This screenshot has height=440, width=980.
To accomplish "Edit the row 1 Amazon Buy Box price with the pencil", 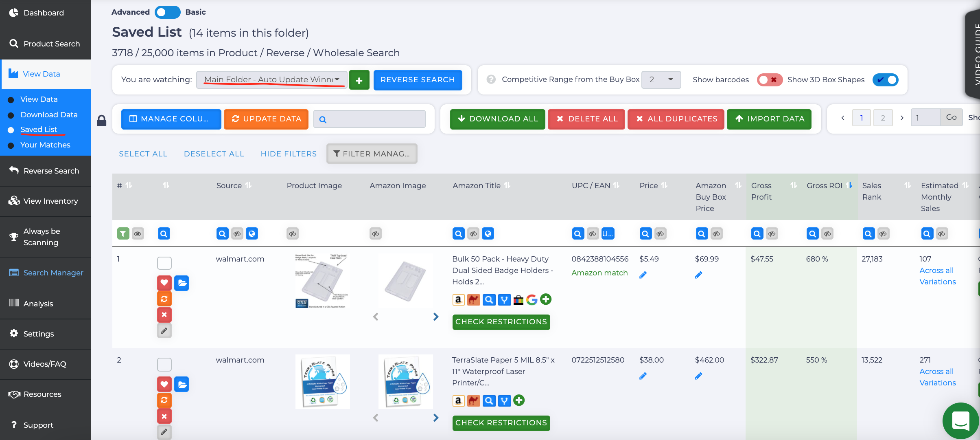I will point(698,275).
